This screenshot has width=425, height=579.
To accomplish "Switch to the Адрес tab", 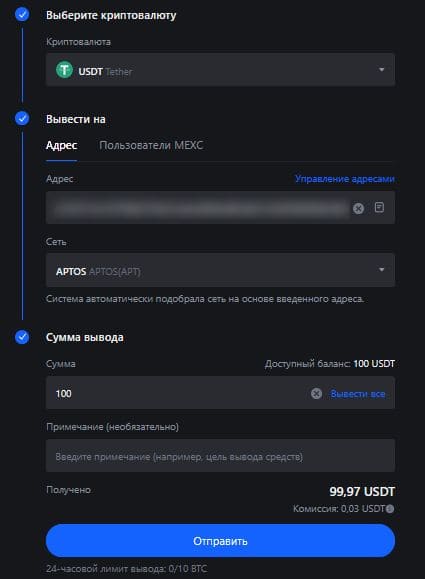I will coord(61,145).
